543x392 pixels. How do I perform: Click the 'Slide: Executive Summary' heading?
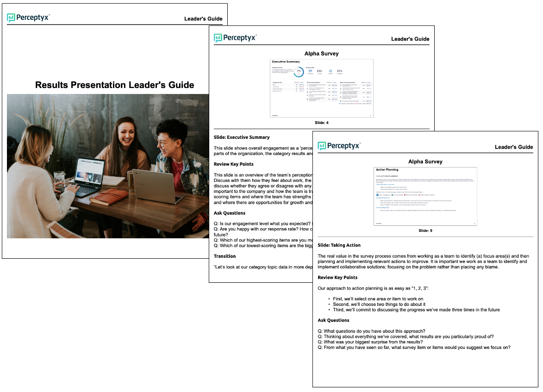pyautogui.click(x=241, y=137)
